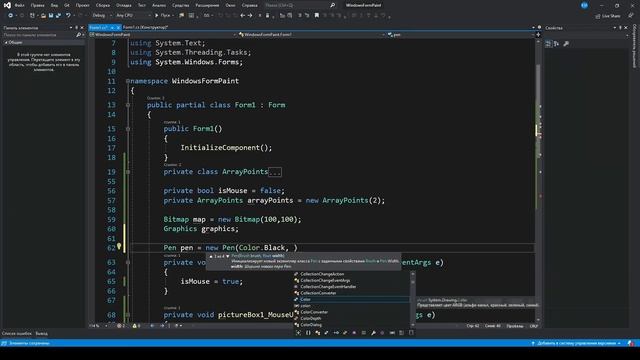Click the search magnifier icon in title bar
The image size is (640, 360).
[x=332, y=5]
